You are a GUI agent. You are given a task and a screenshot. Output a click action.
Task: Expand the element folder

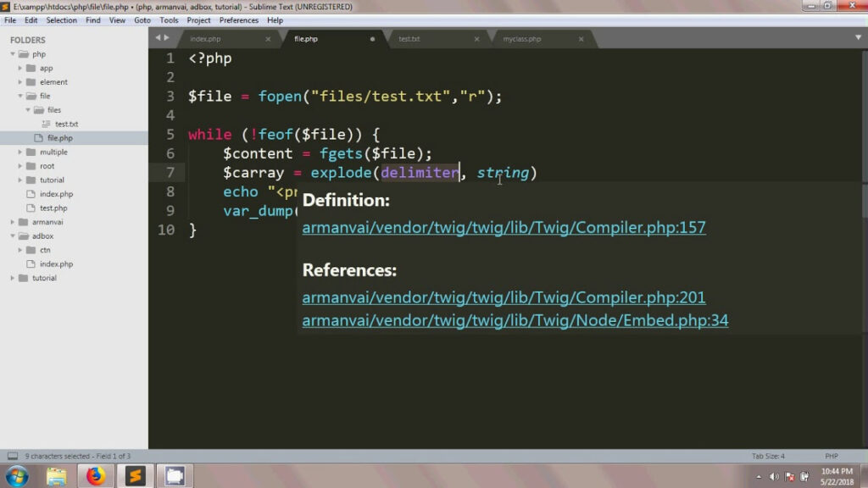tap(20, 82)
